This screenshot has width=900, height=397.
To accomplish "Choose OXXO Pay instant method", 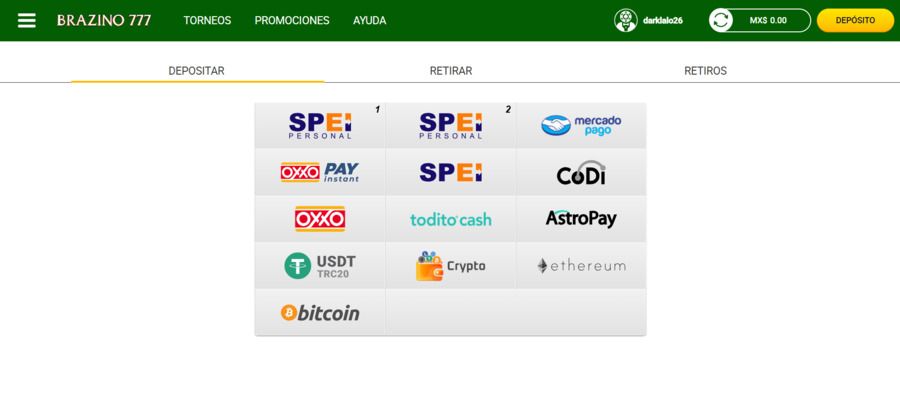I will pos(320,172).
